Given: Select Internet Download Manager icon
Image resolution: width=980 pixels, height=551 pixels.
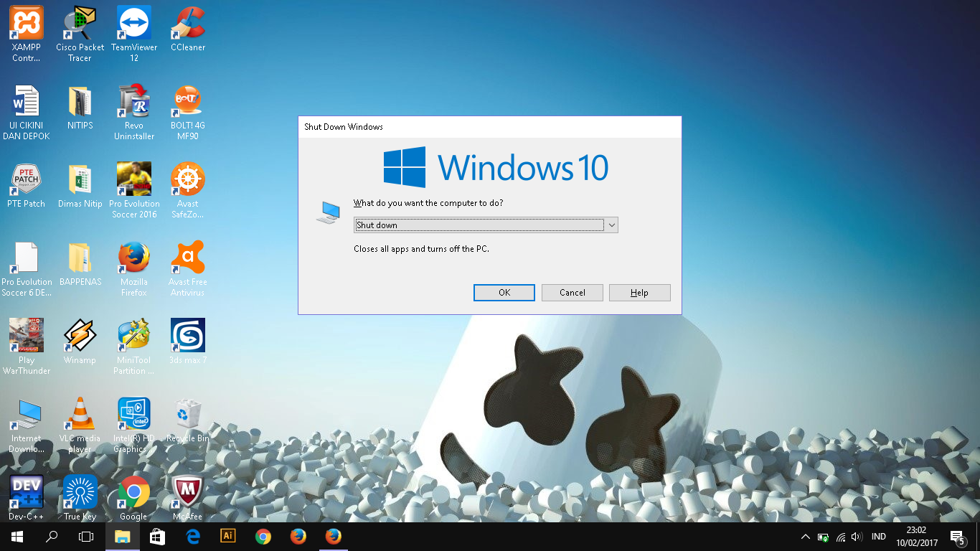Looking at the screenshot, I should pyautogui.click(x=27, y=425).
